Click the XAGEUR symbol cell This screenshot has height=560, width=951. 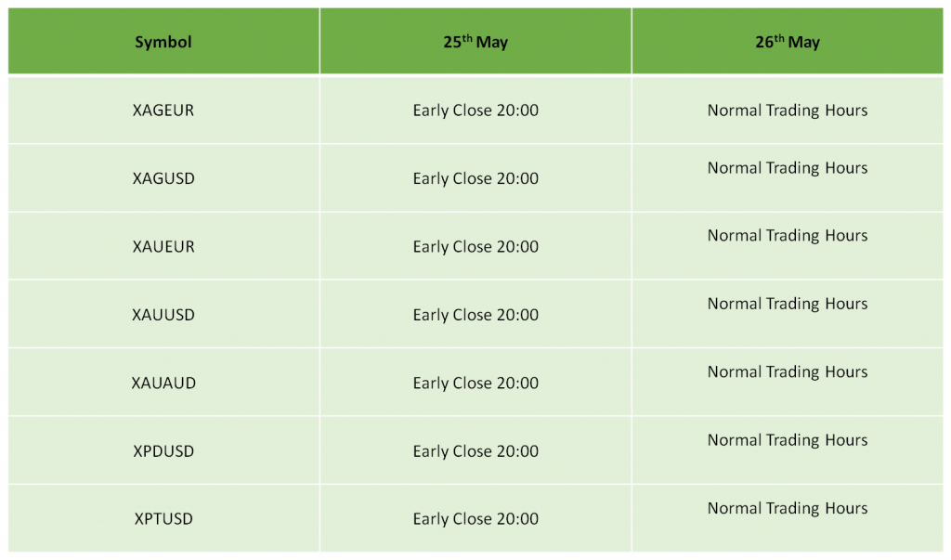pyautogui.click(x=163, y=110)
